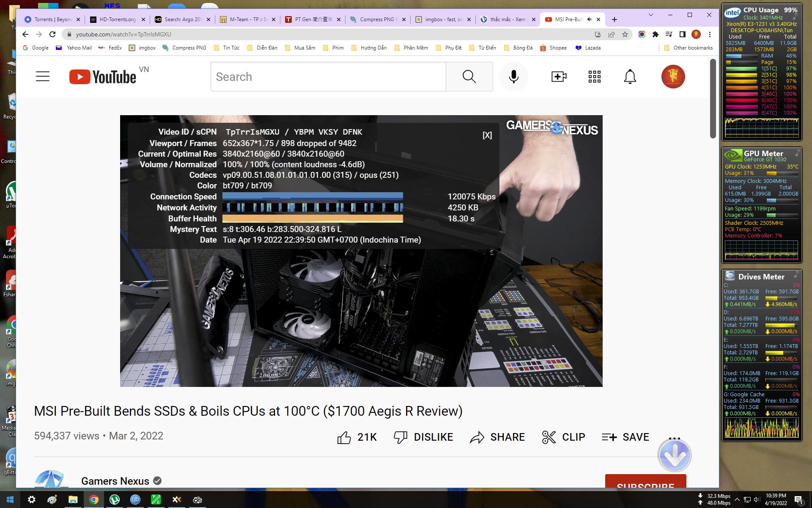Screen dimensions: 812x508
Task: Share this video
Action: pos(497,437)
